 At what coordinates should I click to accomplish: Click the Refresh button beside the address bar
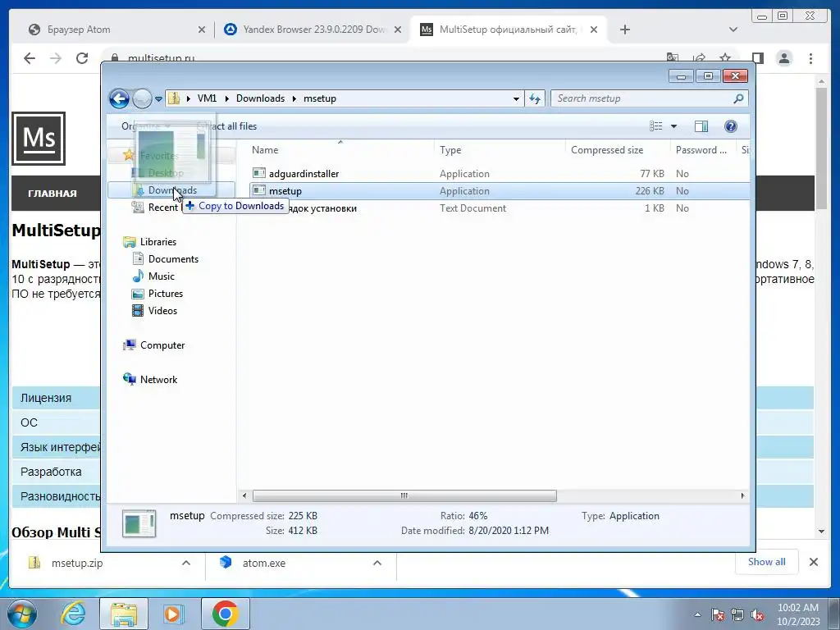[x=535, y=98]
